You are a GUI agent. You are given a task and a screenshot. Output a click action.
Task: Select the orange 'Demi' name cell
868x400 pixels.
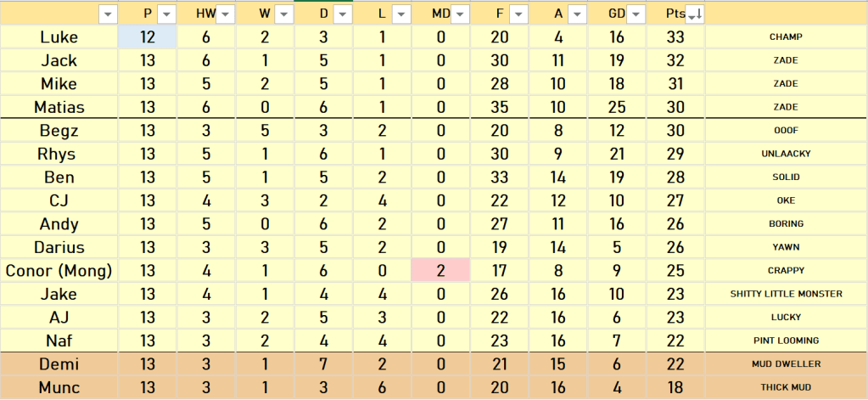[59, 364]
